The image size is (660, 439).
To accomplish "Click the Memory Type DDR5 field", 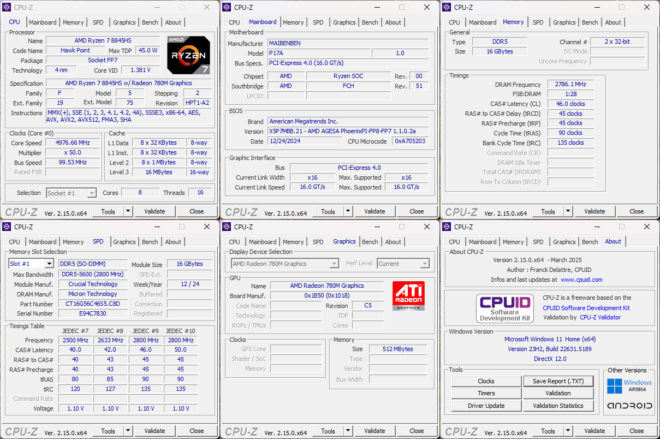I will tap(500, 42).
